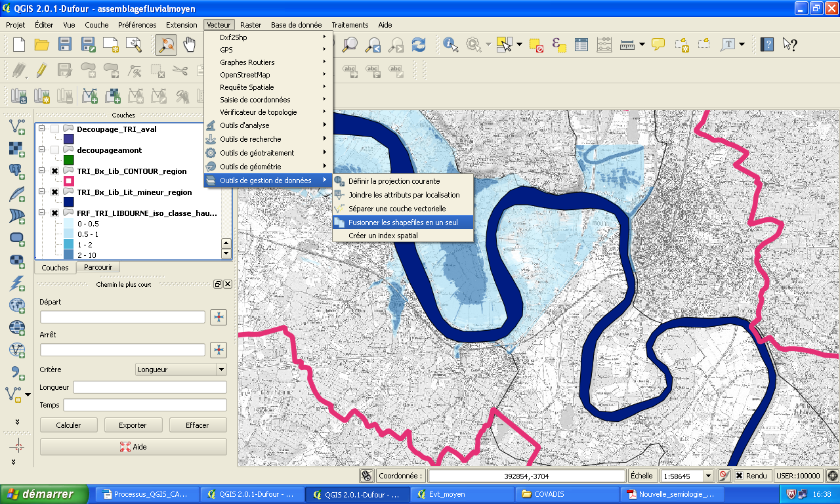This screenshot has width=840, height=504.
Task: Open the field calculator abacus icon
Action: click(604, 45)
